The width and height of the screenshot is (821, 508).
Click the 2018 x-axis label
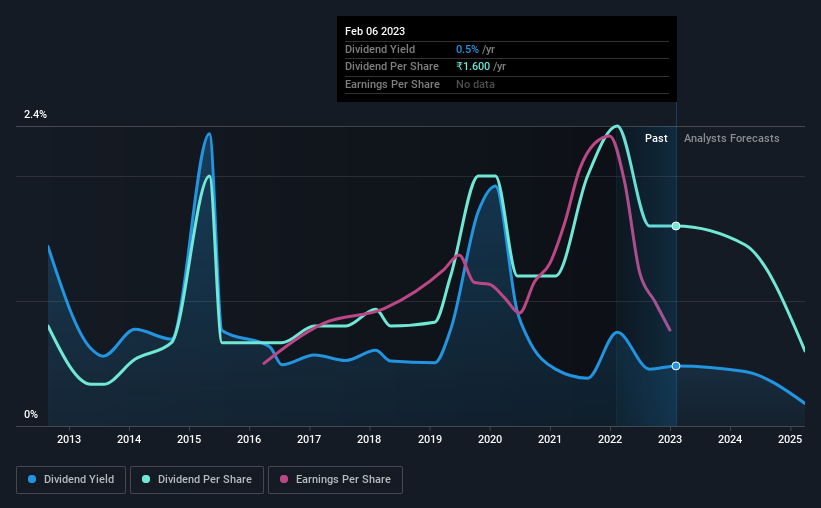(x=369, y=439)
